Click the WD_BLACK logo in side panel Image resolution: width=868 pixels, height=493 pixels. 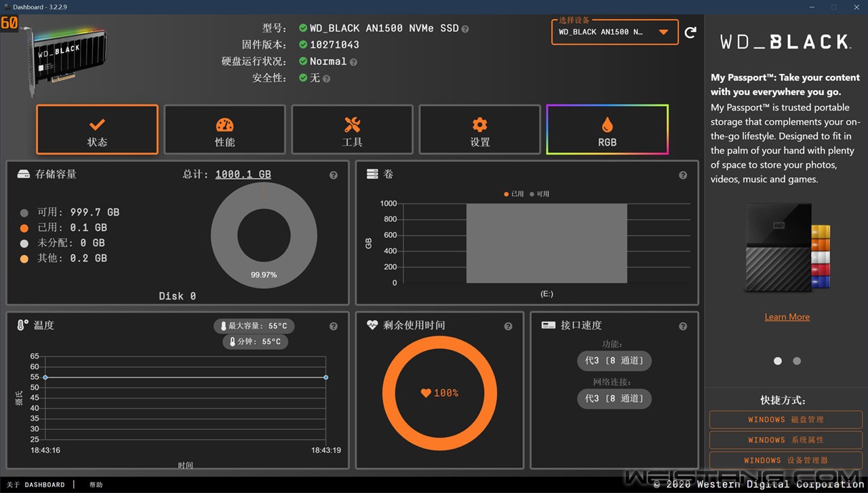pos(785,42)
